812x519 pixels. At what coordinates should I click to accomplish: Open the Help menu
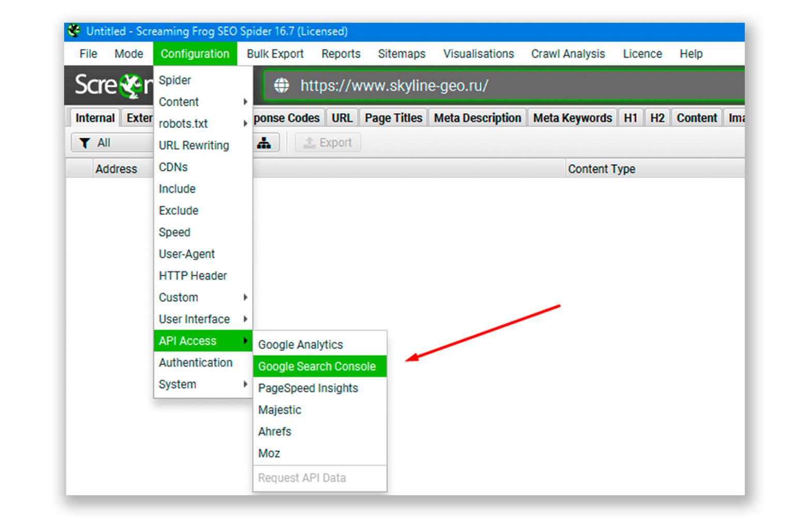(x=691, y=54)
